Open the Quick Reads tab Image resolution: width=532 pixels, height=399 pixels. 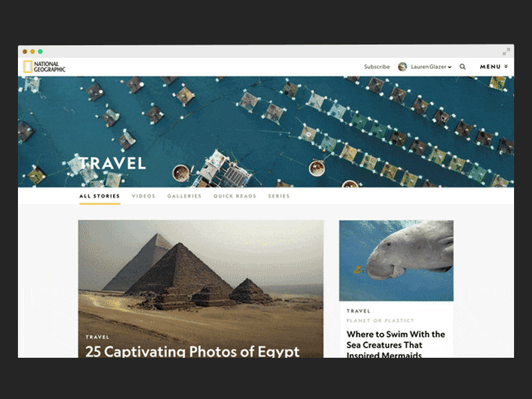(x=235, y=196)
